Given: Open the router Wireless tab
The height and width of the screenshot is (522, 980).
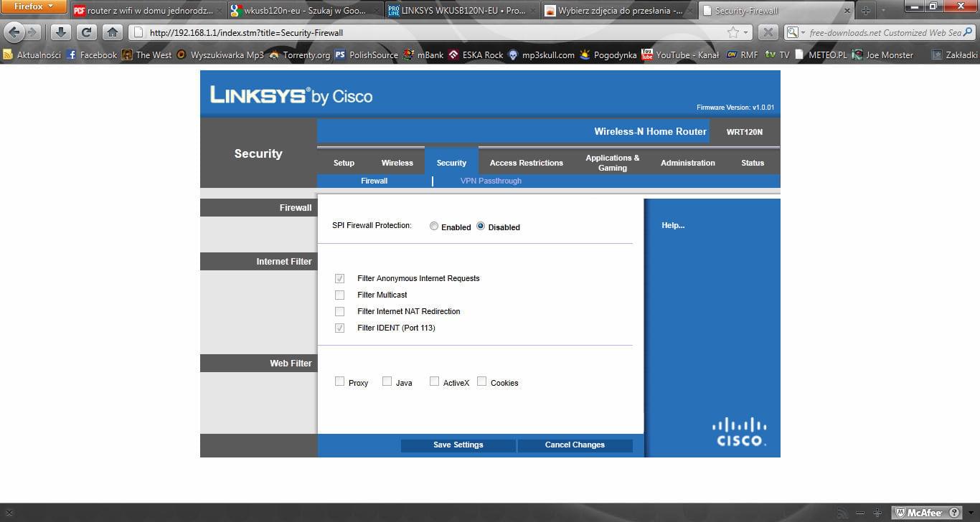Looking at the screenshot, I should [x=397, y=163].
